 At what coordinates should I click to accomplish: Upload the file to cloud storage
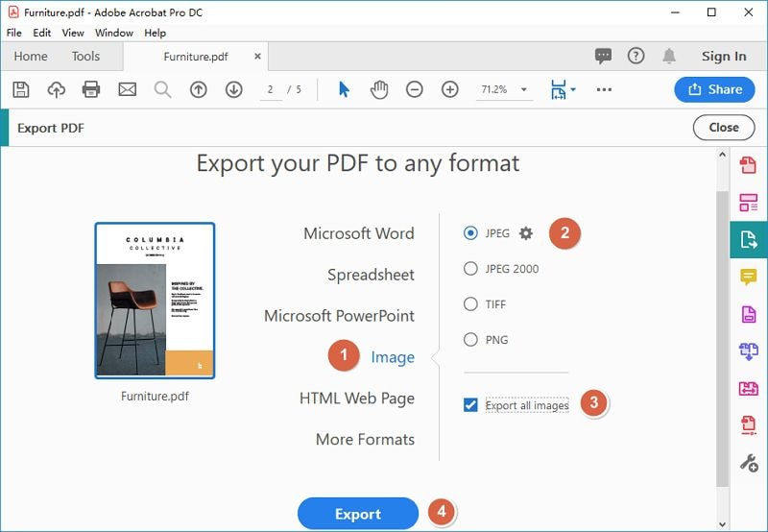pos(57,89)
